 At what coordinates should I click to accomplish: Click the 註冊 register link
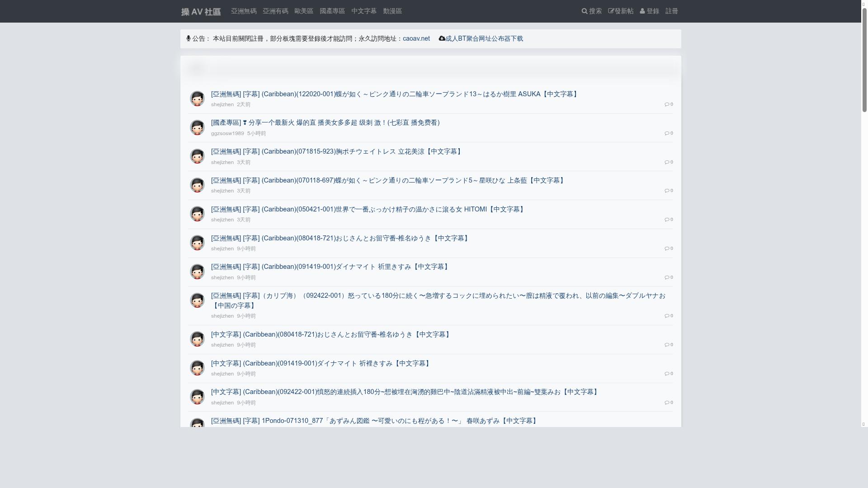point(671,11)
